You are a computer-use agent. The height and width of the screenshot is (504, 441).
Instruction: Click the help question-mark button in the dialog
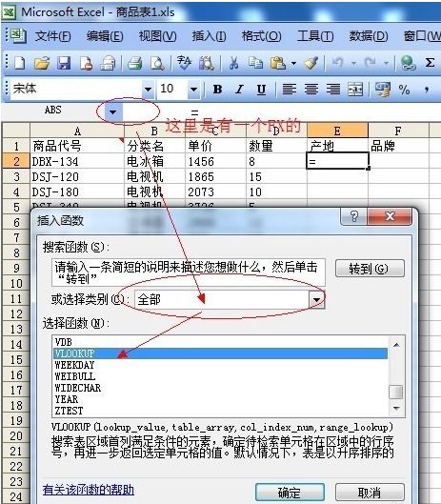click(x=353, y=216)
